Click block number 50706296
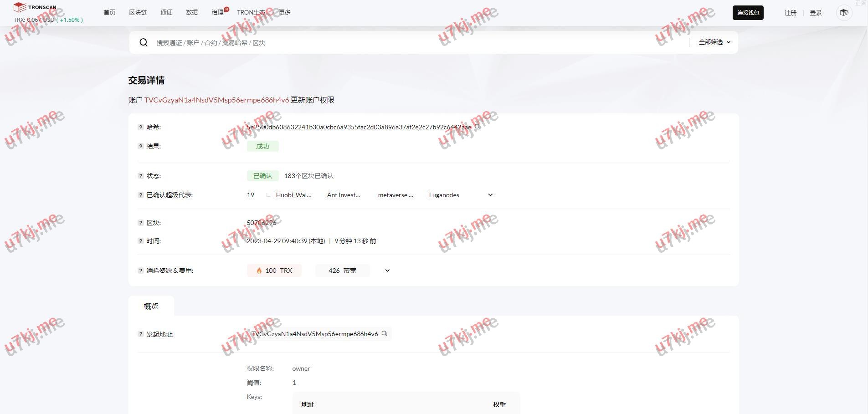 pyautogui.click(x=261, y=223)
